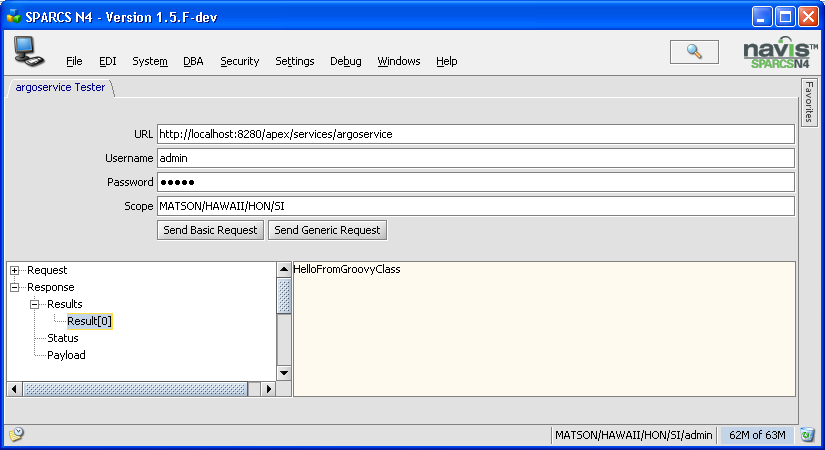Click the recycle bin garbage collection icon
This screenshot has height=450, width=825.
click(x=808, y=435)
